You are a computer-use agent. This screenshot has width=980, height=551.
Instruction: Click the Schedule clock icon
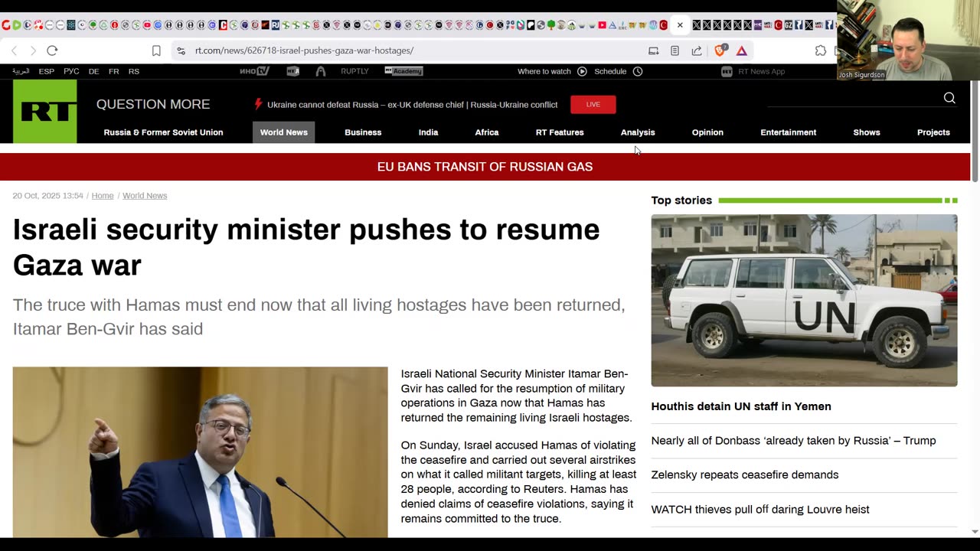638,71
